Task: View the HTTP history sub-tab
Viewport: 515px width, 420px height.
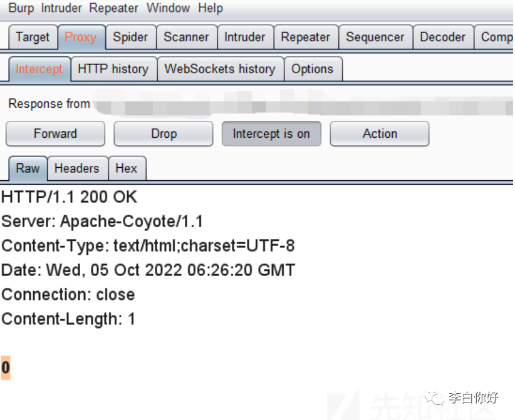Action: (113, 69)
